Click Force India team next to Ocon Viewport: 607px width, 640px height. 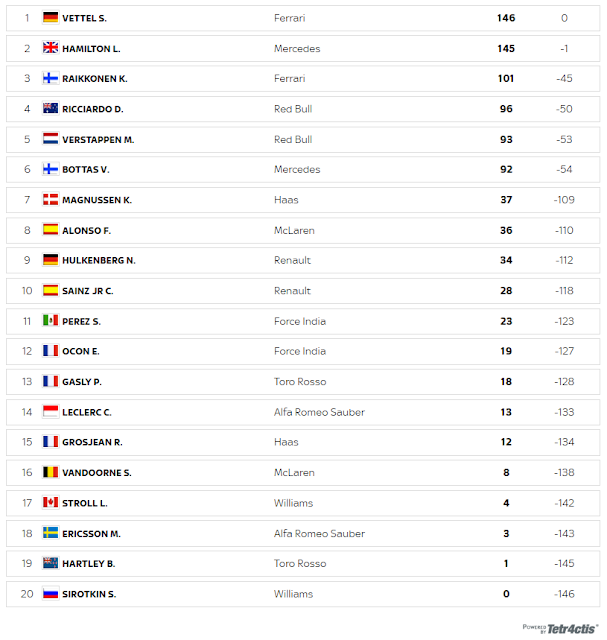click(x=300, y=351)
